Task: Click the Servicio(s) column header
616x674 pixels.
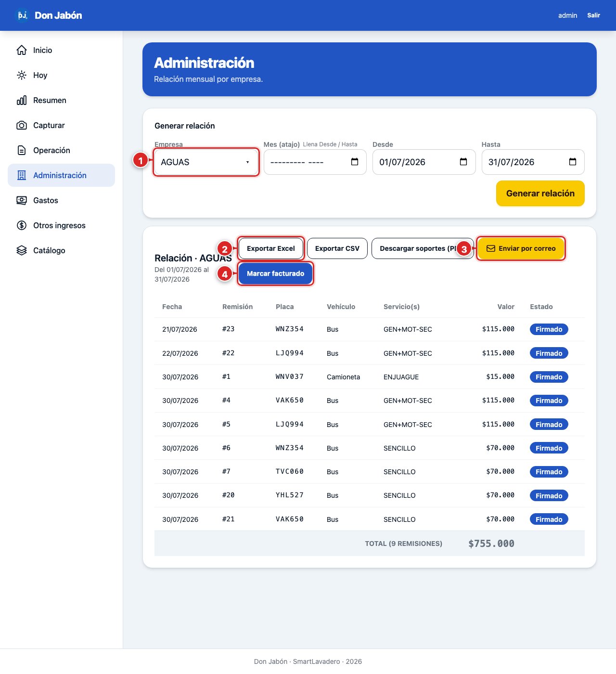Action: pyautogui.click(x=401, y=307)
